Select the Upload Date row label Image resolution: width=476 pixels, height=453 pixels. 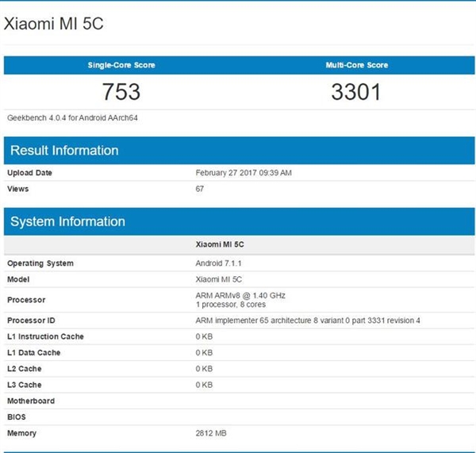point(30,173)
